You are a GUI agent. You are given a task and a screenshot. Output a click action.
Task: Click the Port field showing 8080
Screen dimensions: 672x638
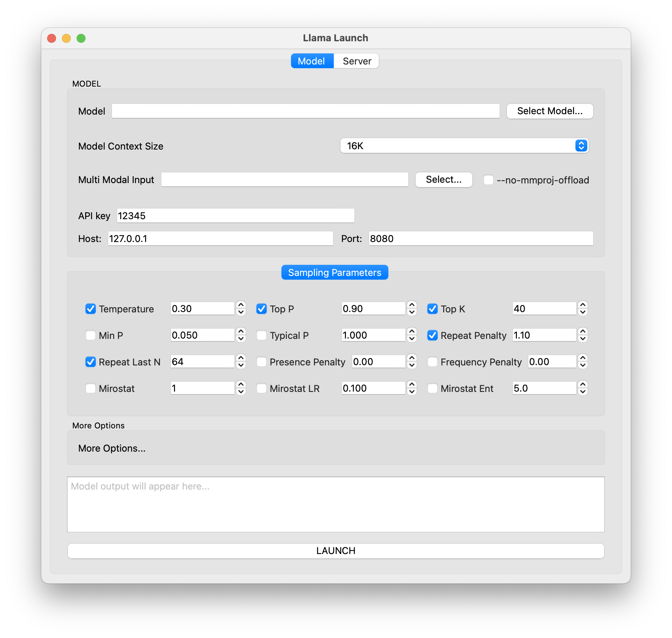coord(481,238)
